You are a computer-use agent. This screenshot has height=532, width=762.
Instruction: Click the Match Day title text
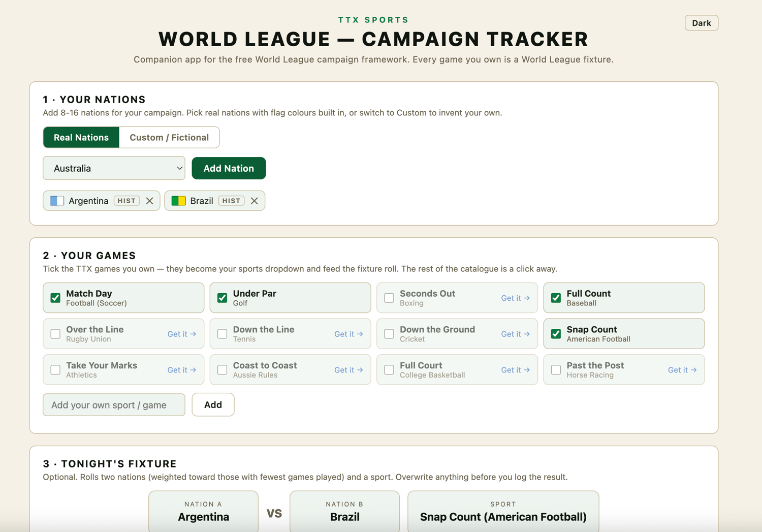tap(89, 293)
